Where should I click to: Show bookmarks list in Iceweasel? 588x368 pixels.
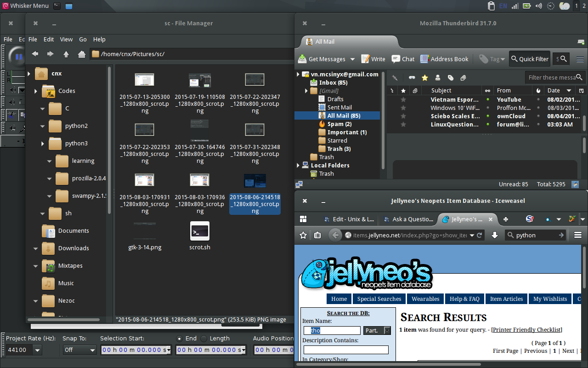tap(317, 235)
